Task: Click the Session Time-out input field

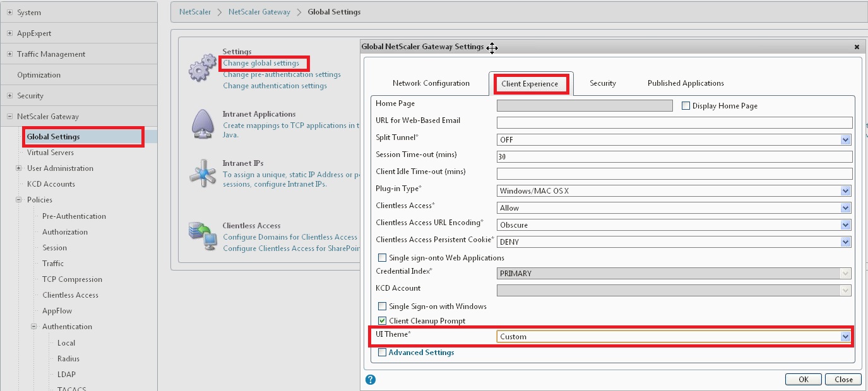Action: click(631, 156)
